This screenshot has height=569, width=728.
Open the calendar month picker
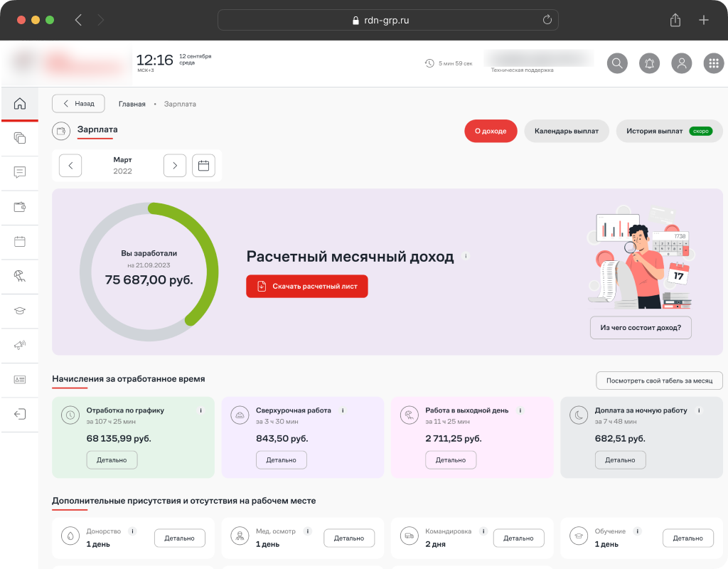(x=203, y=166)
